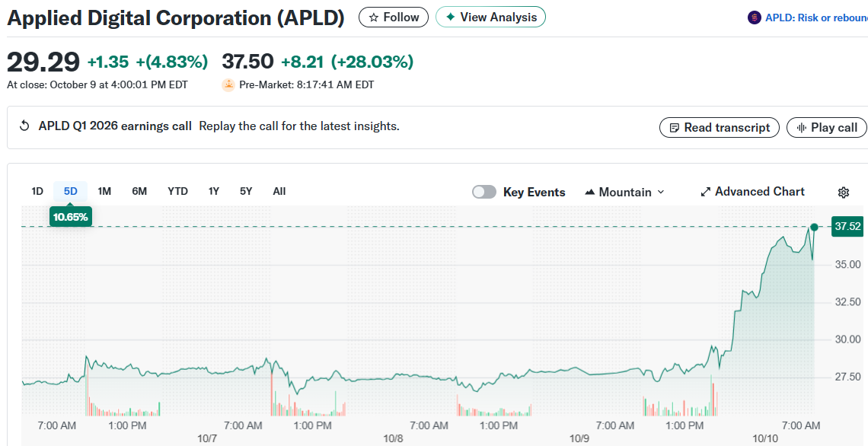868x446 pixels.
Task: Read the earnings call transcript
Action: point(719,128)
